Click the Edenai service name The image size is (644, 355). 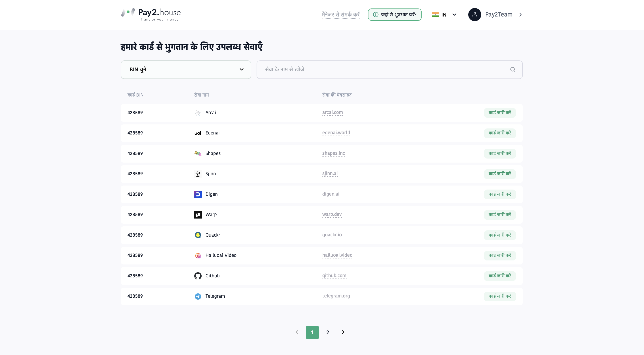(213, 133)
